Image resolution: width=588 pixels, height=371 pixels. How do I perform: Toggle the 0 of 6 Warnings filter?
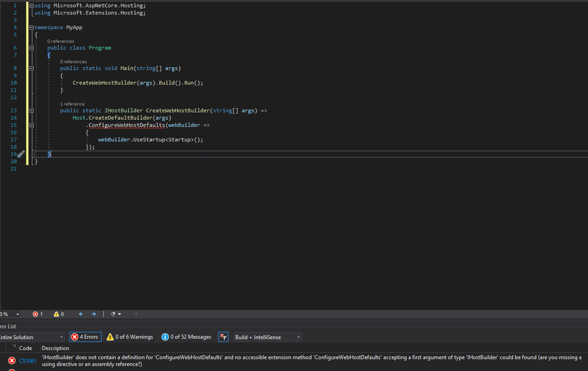pos(130,337)
